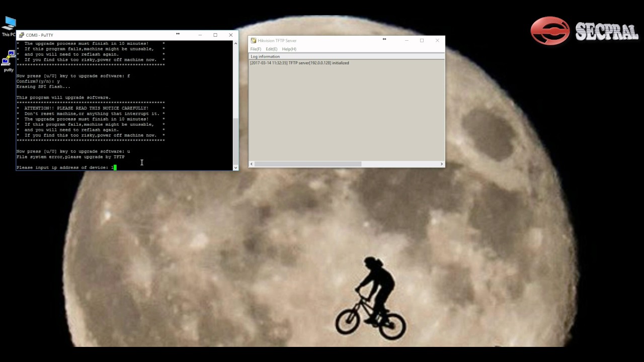Close the COM3 PuTTY window
The height and width of the screenshot is (362, 644).
[x=230, y=35]
